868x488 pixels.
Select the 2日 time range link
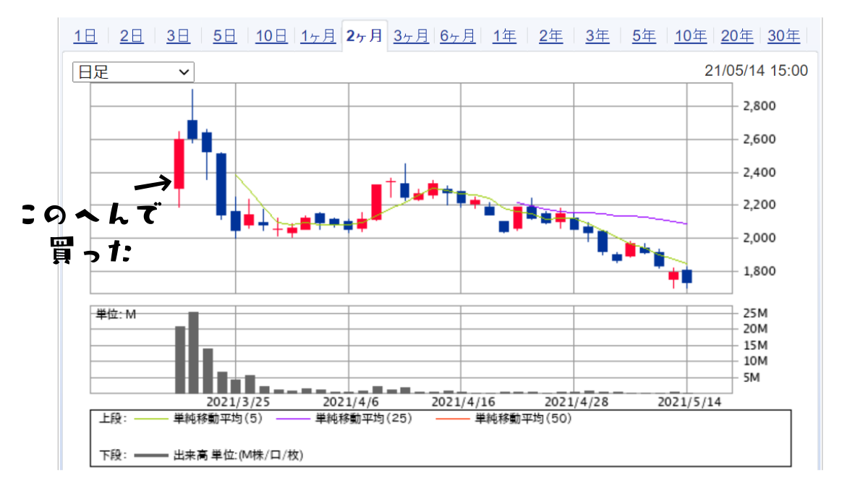[132, 35]
